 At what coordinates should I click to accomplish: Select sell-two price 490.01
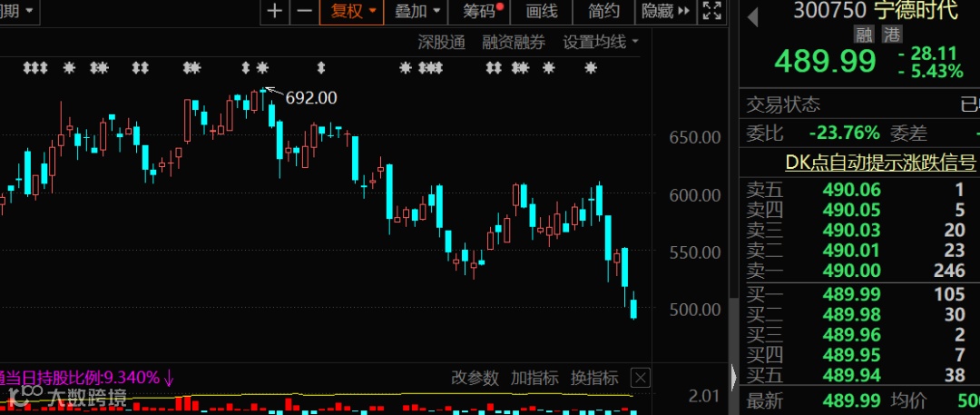[x=852, y=251]
